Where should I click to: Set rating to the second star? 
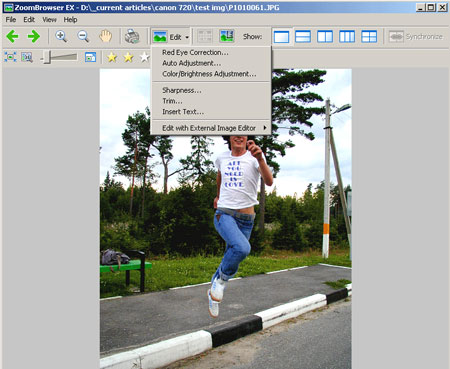coord(128,57)
